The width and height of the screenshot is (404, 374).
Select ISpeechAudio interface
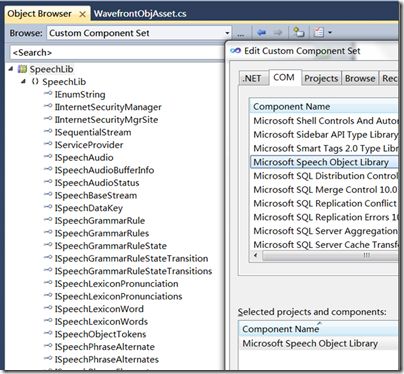(x=84, y=158)
